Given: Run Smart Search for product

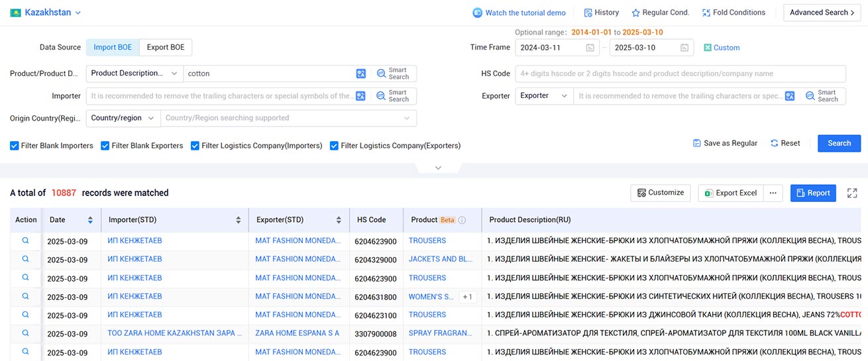Looking at the screenshot, I should [x=393, y=74].
